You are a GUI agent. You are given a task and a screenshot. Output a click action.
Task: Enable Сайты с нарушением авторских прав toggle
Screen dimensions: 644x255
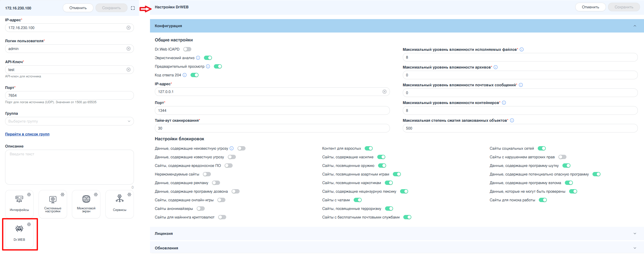click(x=562, y=157)
